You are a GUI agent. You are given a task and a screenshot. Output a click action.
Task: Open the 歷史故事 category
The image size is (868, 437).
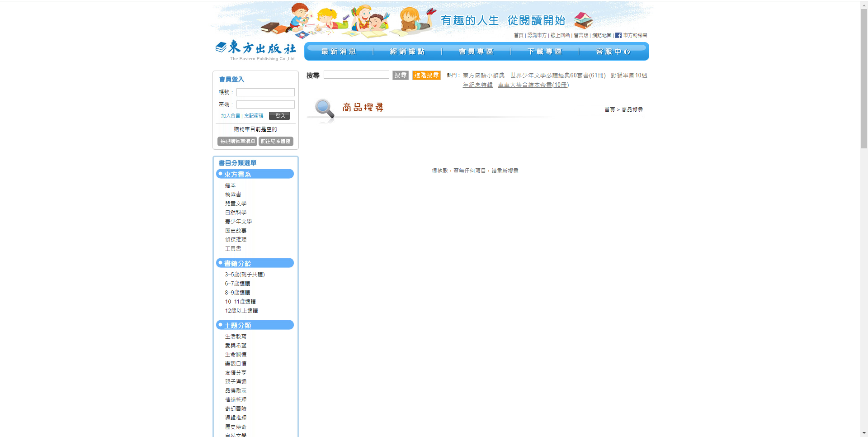[236, 231]
